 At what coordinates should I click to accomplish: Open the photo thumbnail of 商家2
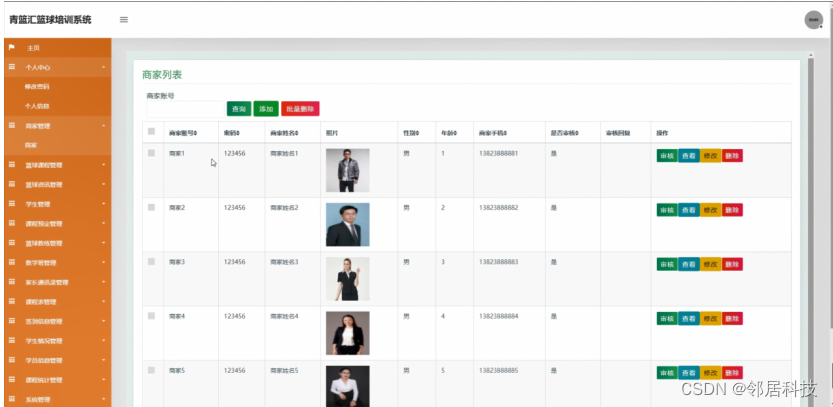(347, 224)
